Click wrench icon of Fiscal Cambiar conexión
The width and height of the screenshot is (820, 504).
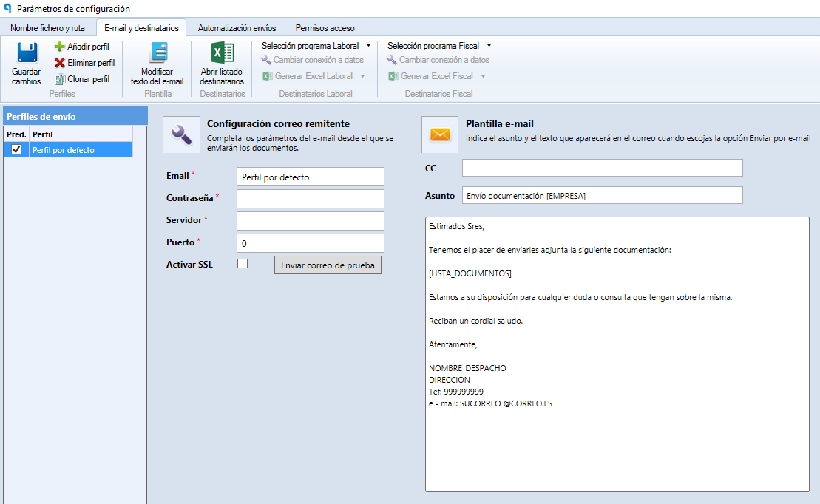tap(392, 60)
